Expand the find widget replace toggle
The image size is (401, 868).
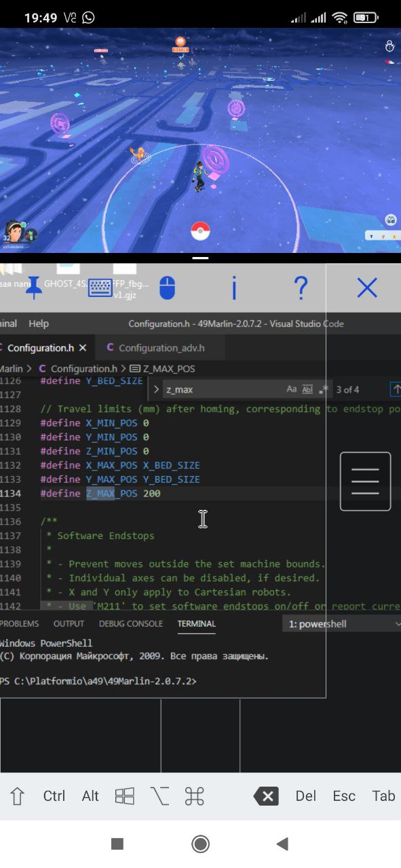(x=156, y=389)
